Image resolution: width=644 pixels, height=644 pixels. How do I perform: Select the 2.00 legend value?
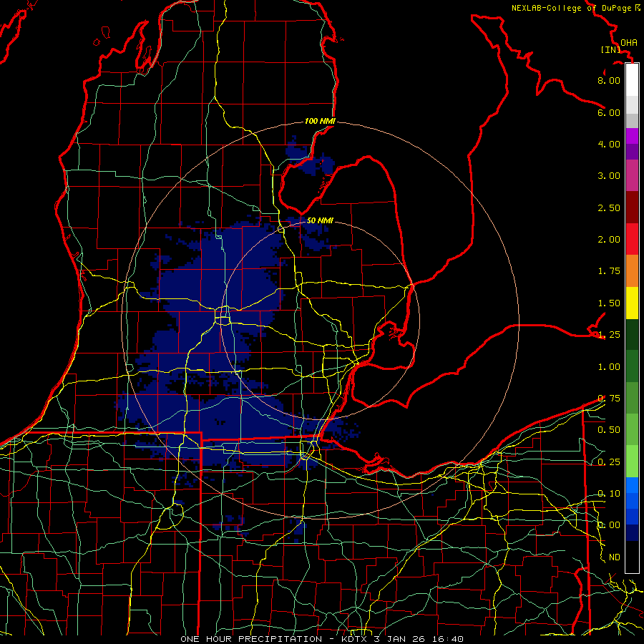click(x=609, y=239)
